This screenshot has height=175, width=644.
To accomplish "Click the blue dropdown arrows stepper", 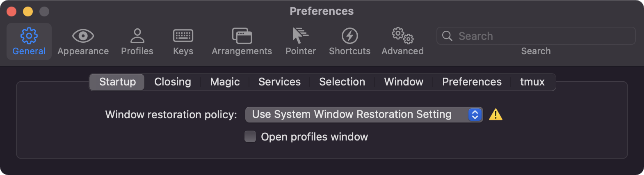I will click(x=475, y=115).
